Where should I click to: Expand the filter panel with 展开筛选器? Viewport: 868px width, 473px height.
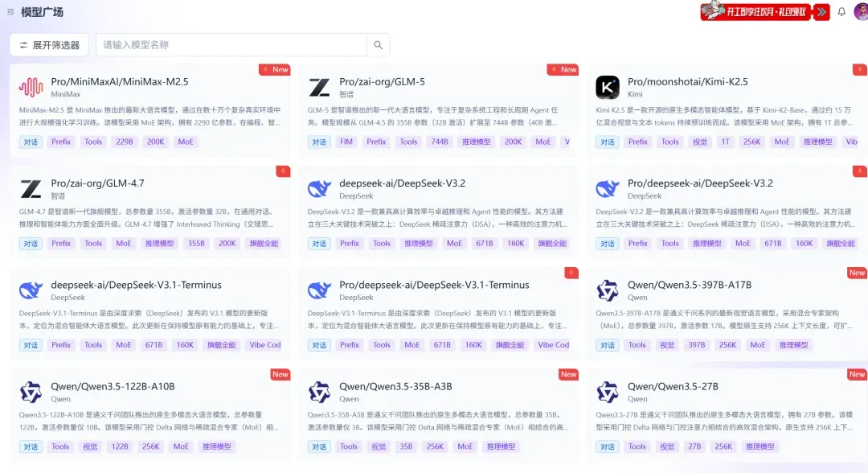tap(49, 45)
